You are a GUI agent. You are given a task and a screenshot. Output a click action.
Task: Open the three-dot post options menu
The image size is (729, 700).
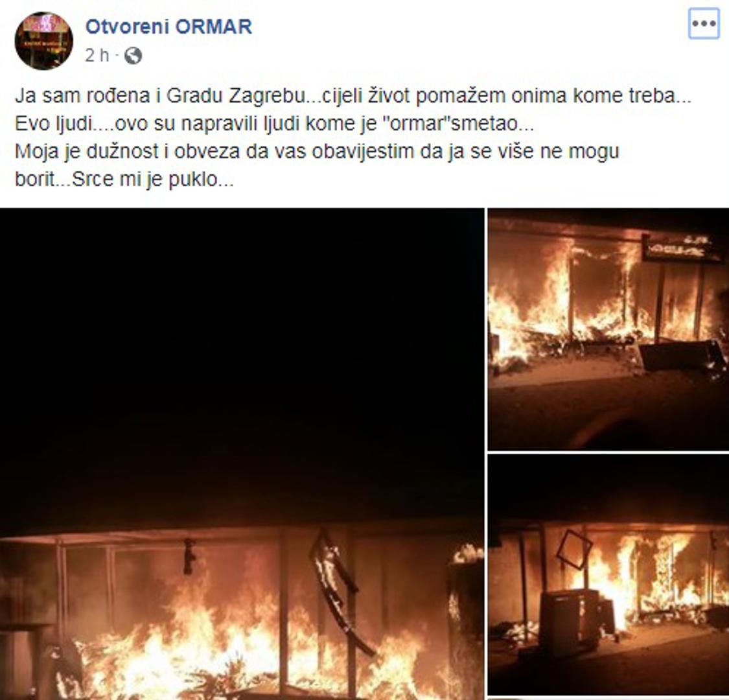pyautogui.click(x=704, y=23)
